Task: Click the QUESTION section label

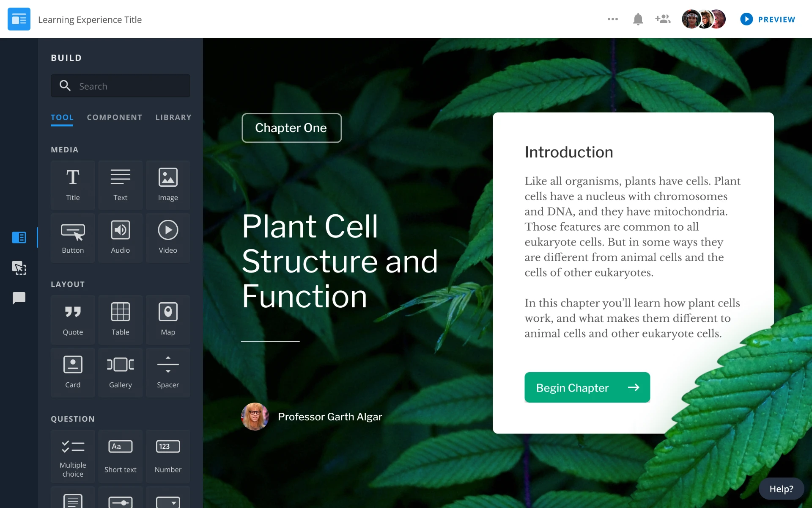Action: (x=73, y=419)
